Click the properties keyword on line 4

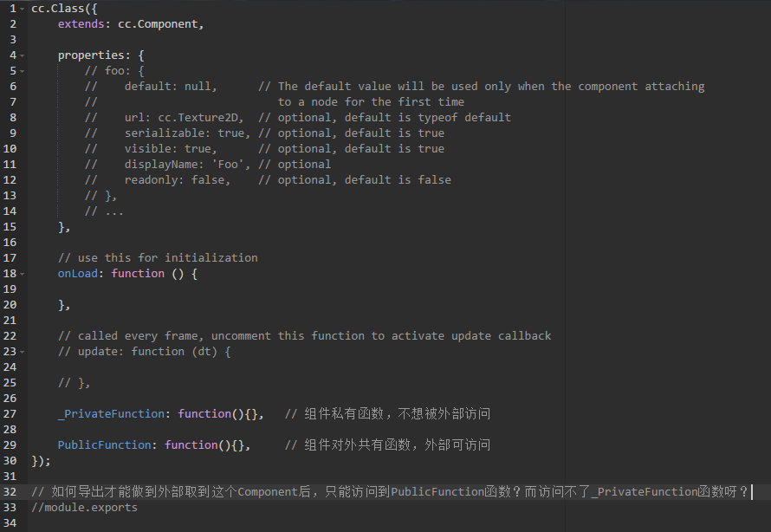(91, 55)
